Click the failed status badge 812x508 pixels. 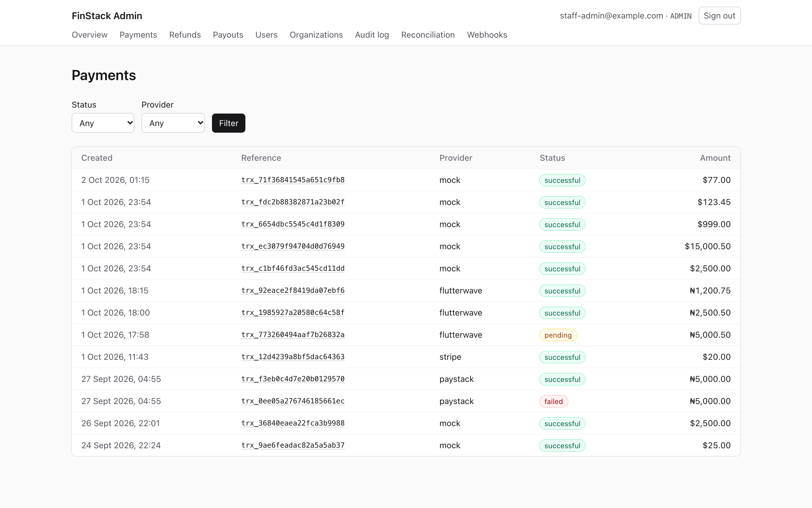554,402
